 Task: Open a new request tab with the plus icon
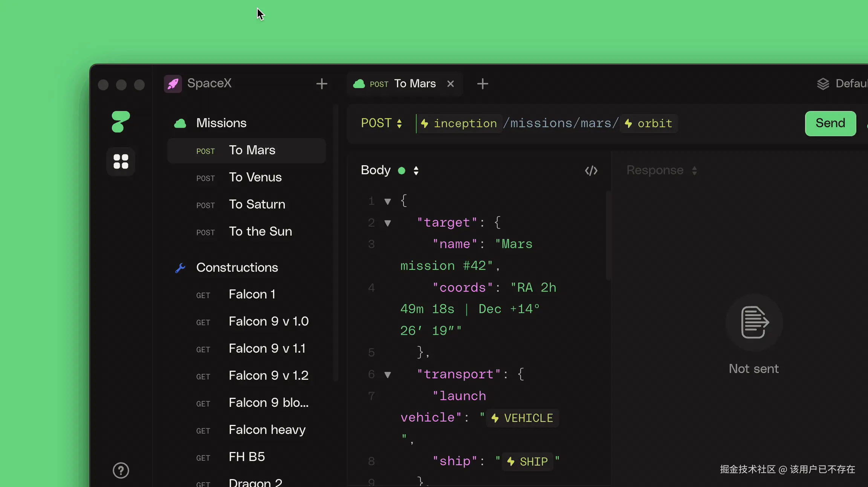[x=482, y=84]
